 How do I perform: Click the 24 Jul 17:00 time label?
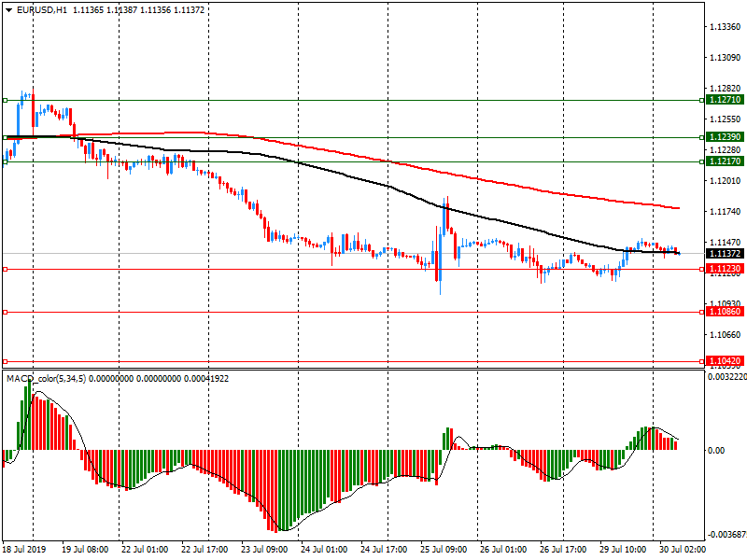pyautogui.click(x=384, y=550)
